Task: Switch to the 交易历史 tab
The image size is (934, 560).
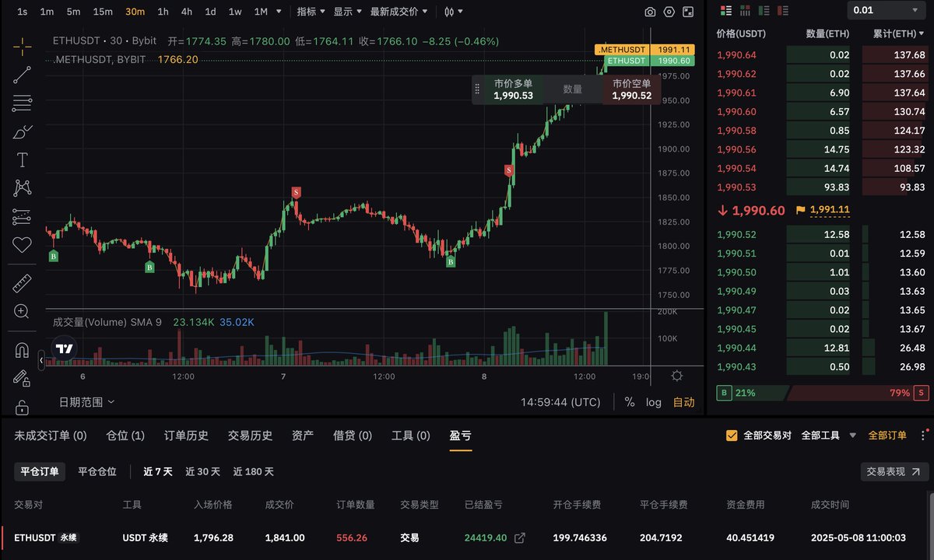Action: pos(250,436)
